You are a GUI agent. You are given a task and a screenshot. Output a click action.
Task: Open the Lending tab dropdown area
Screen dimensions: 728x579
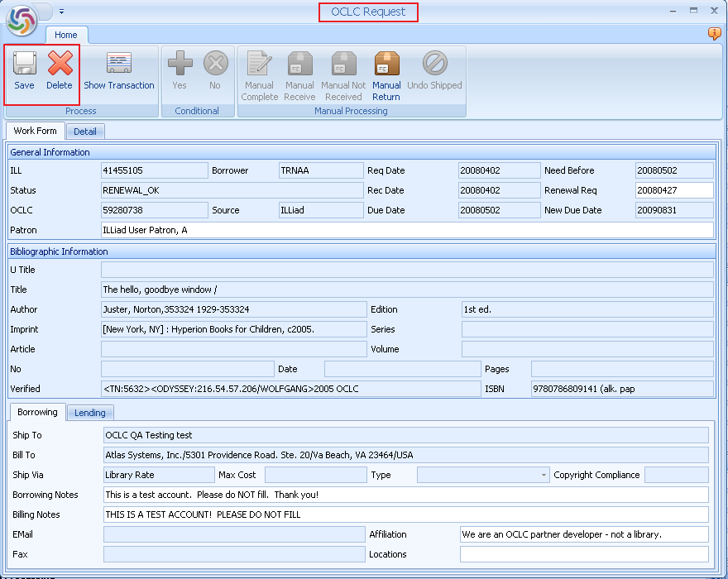point(89,412)
